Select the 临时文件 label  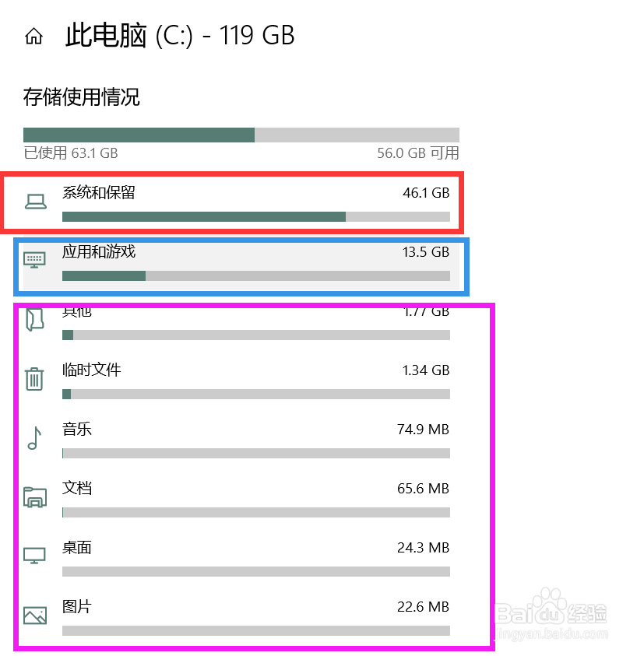91,370
